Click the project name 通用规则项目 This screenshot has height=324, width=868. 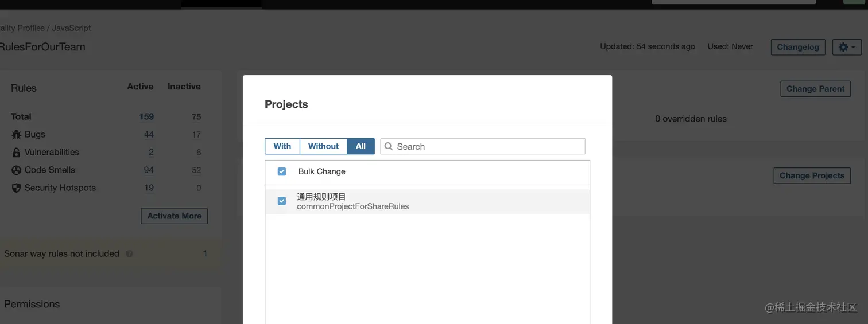click(321, 197)
